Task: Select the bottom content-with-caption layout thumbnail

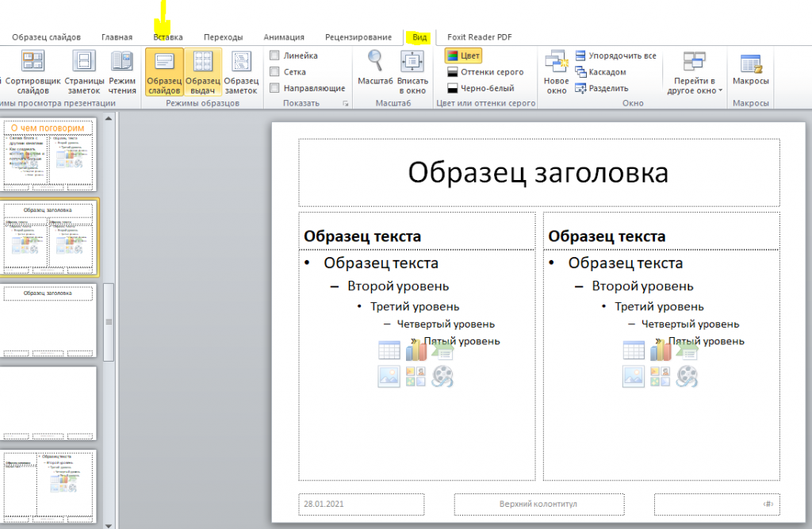Action: [x=48, y=486]
